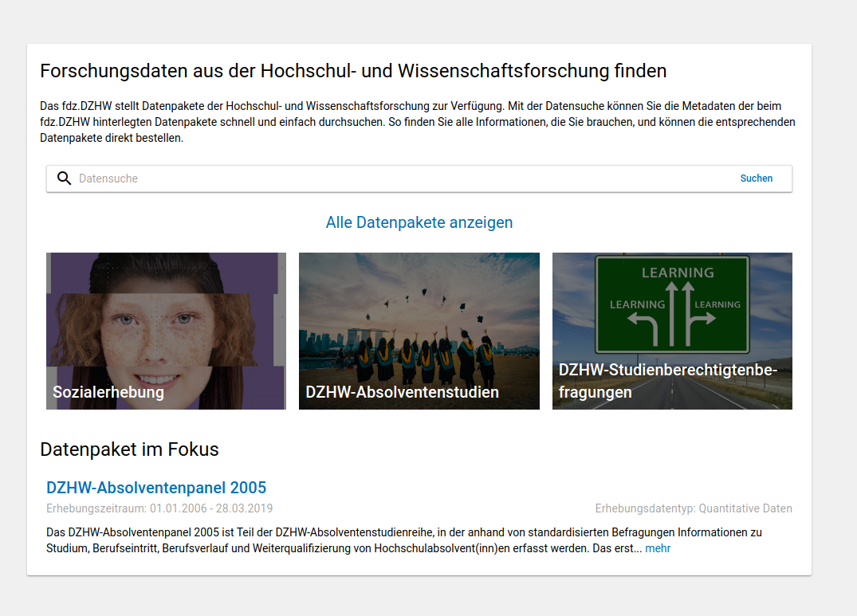
Task: Click the description beginning 'Das DZHW-Absolventenpanel 2005 ist'
Action: pos(404,540)
